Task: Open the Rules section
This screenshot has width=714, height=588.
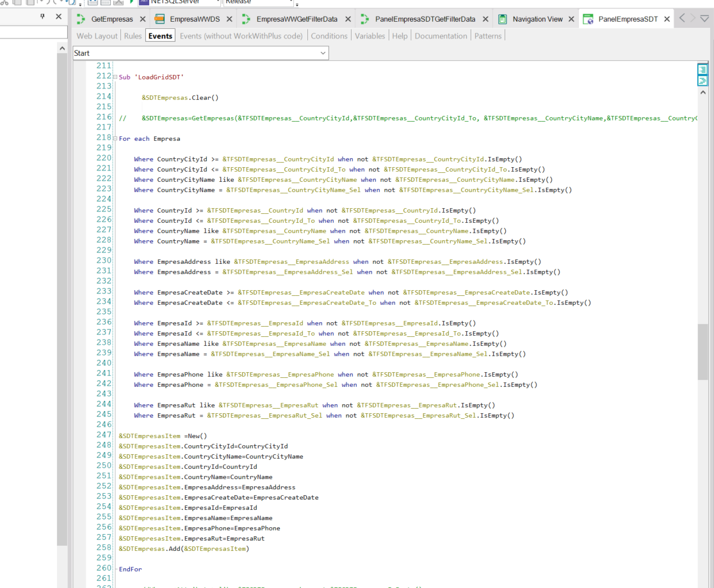Action: click(133, 36)
